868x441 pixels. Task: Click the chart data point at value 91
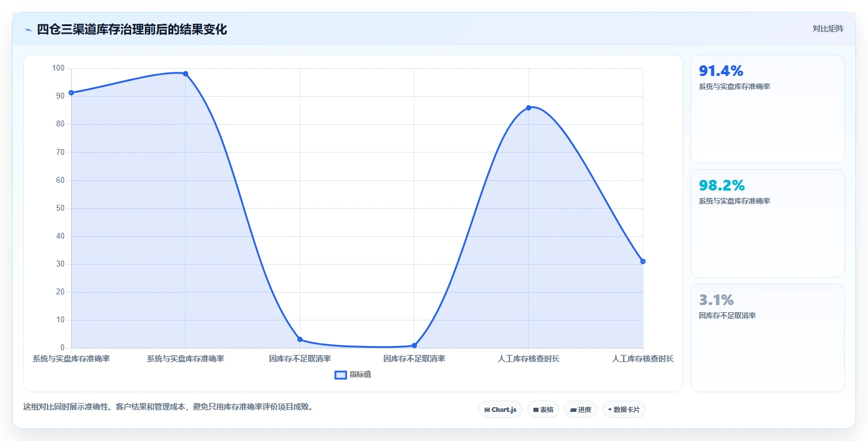[71, 93]
